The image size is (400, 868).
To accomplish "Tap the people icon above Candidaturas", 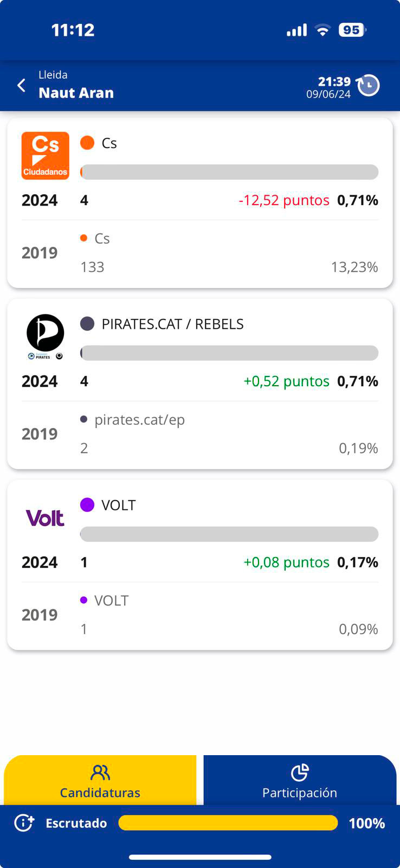I will [100, 773].
